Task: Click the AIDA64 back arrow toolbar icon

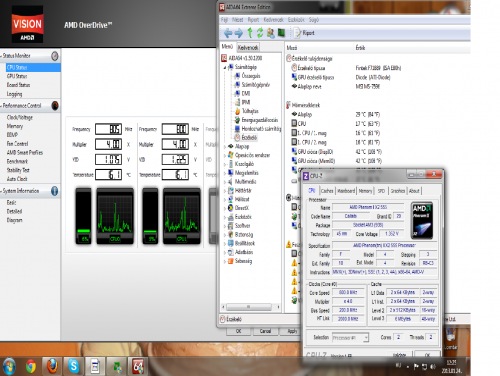Action: (228, 33)
